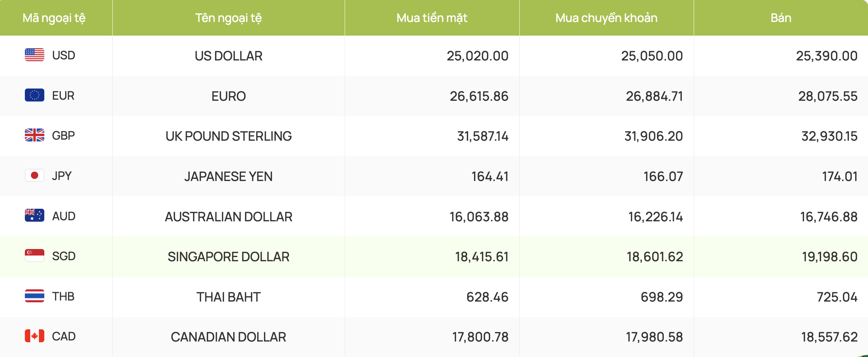Viewport: 868px width, 357px height.
Task: Click the Mua chuyển khoản column header
Action: tap(607, 18)
